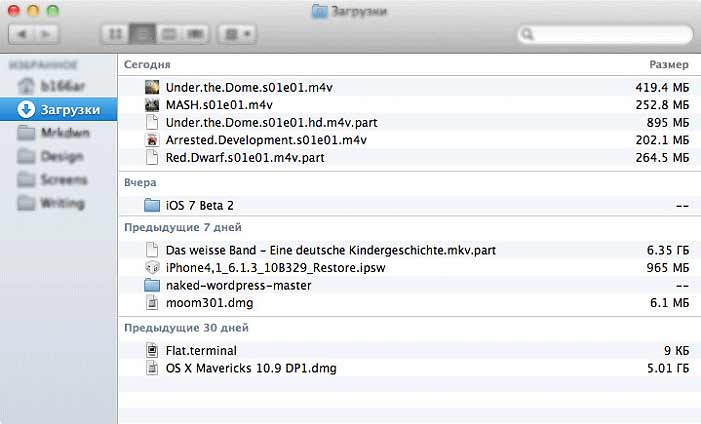Click the Das weisse Band file icon
Image resolution: width=701 pixels, height=424 pixels.
pos(152,250)
